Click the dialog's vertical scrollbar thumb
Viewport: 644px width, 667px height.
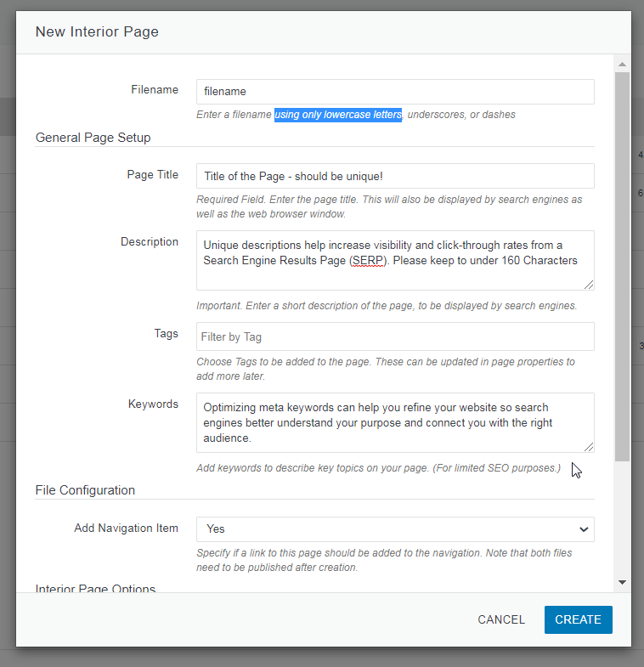pyautogui.click(x=622, y=263)
